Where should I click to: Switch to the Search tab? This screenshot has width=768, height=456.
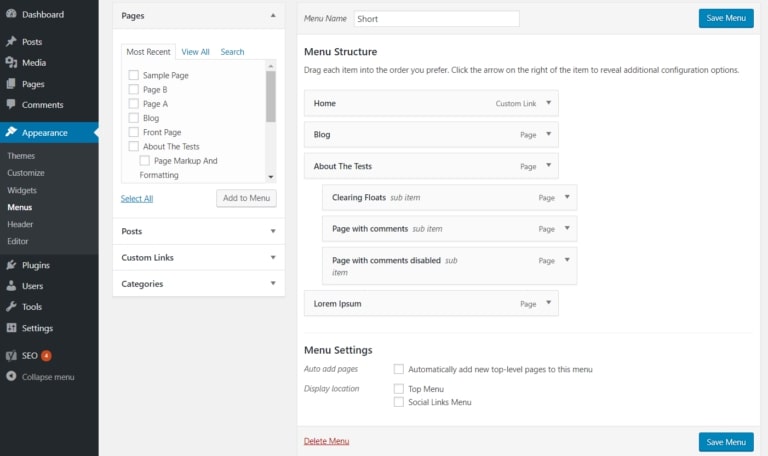232,51
